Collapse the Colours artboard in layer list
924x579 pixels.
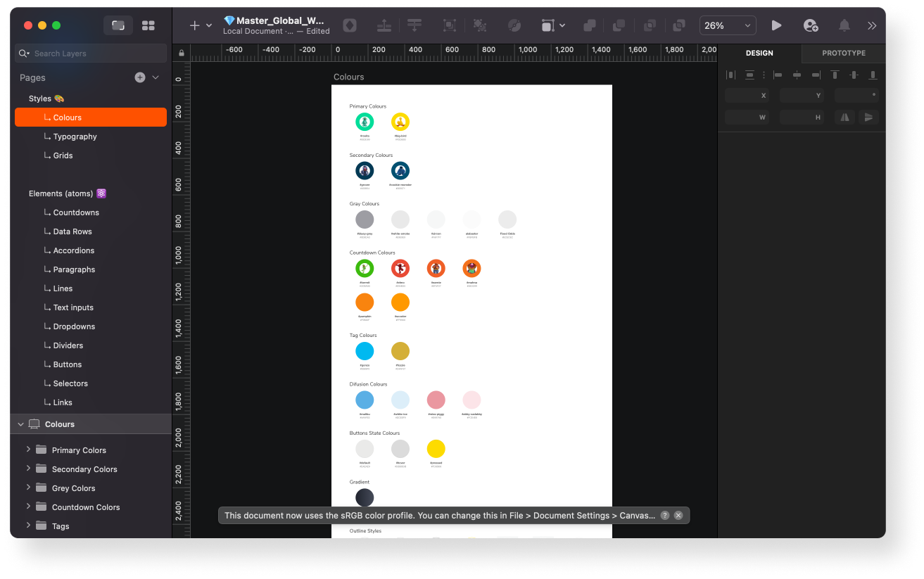pos(20,424)
